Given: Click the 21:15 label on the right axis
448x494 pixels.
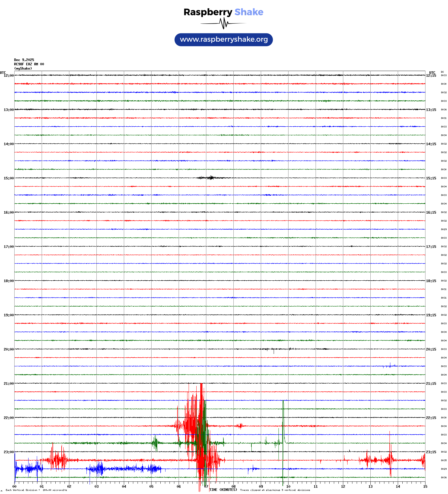Looking at the screenshot, I should click(x=431, y=384).
